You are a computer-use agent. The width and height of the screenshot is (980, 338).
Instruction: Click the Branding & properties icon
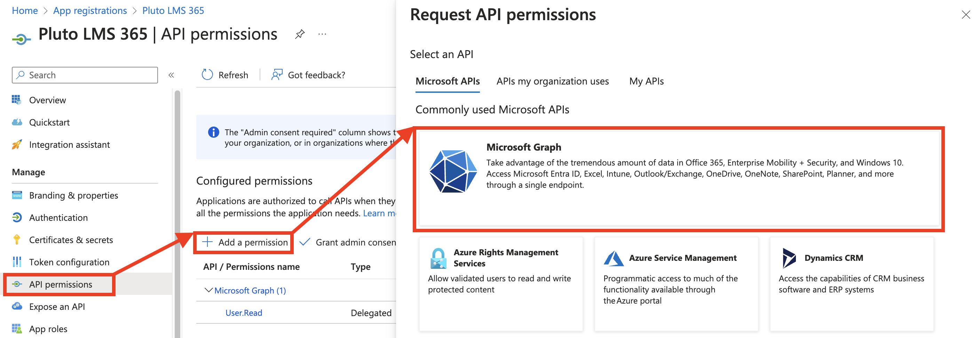[17, 195]
